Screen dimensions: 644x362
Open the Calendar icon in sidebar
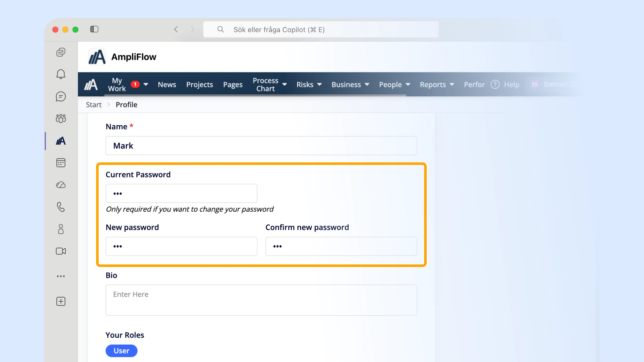(61, 163)
